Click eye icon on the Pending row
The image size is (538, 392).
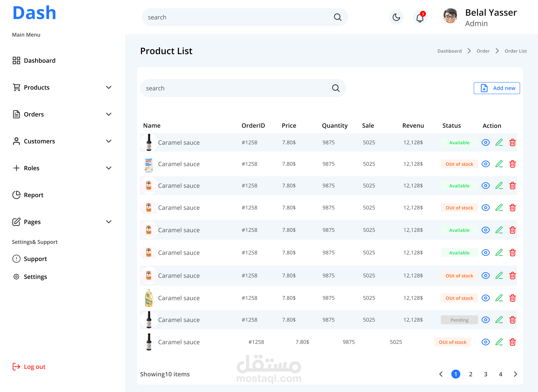point(486,320)
